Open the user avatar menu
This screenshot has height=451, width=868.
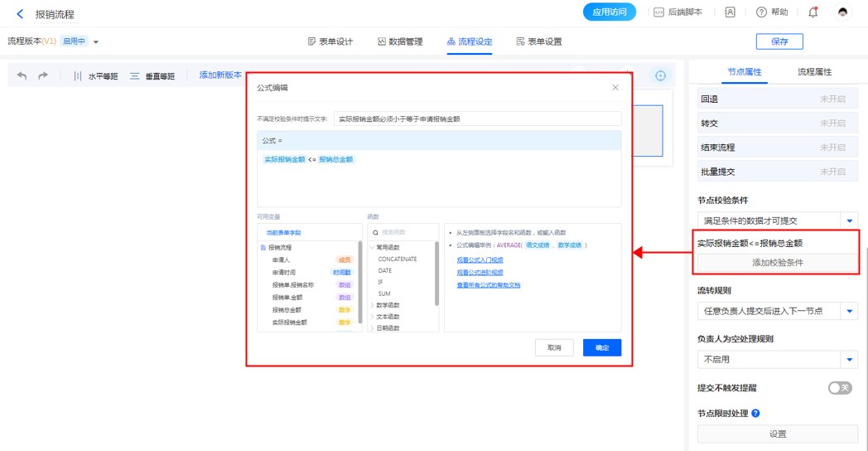(x=843, y=12)
